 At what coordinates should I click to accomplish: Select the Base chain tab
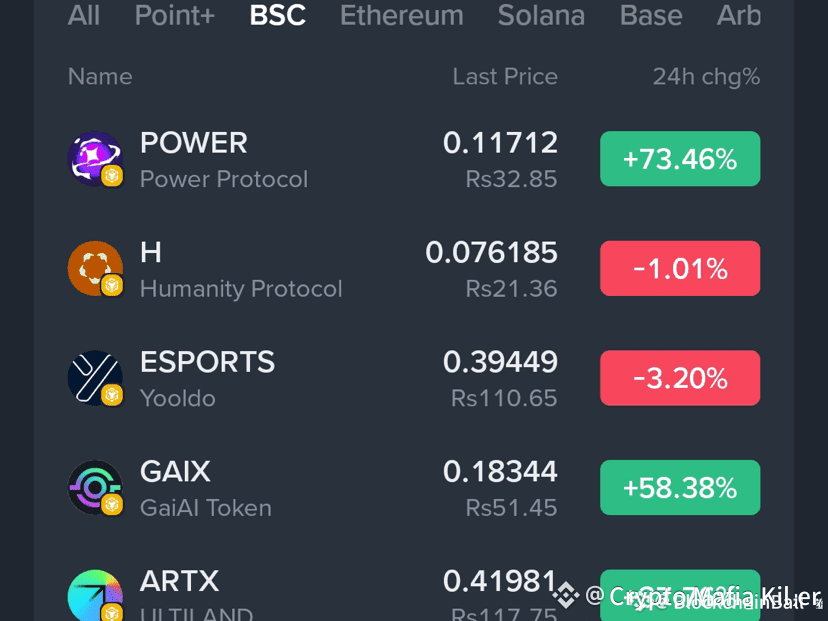point(651,15)
